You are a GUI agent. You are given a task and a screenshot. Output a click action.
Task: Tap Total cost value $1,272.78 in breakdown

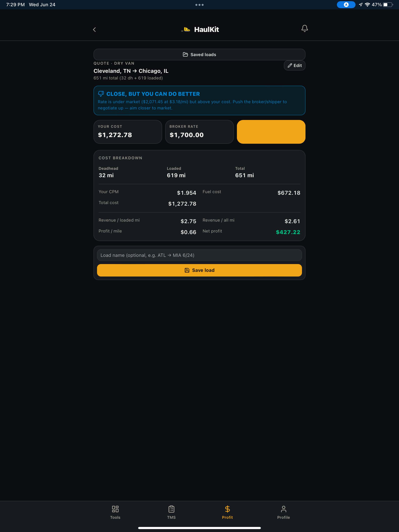[x=182, y=204]
